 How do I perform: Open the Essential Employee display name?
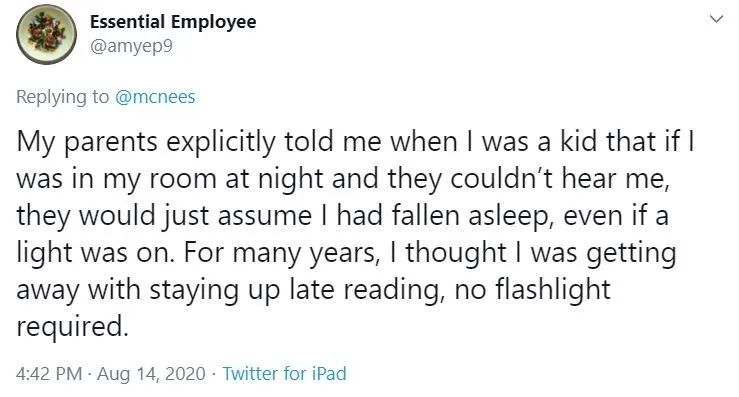(173, 22)
